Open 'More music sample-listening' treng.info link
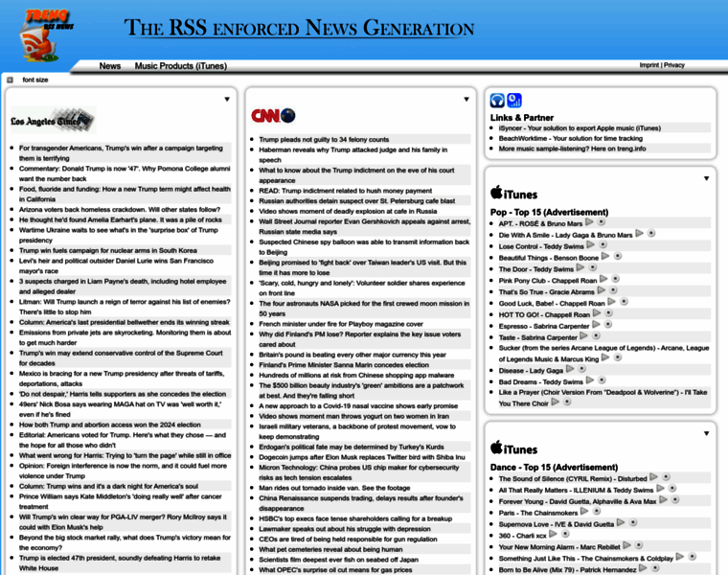728x575 pixels. tap(572, 149)
